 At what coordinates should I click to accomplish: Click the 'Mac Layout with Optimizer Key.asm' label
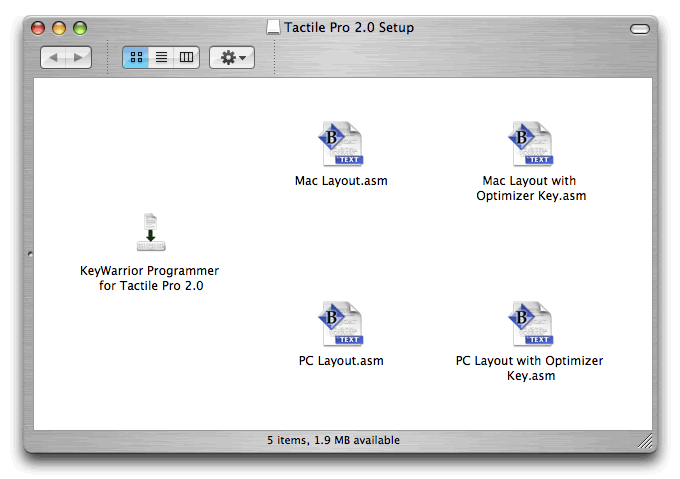[x=531, y=188]
